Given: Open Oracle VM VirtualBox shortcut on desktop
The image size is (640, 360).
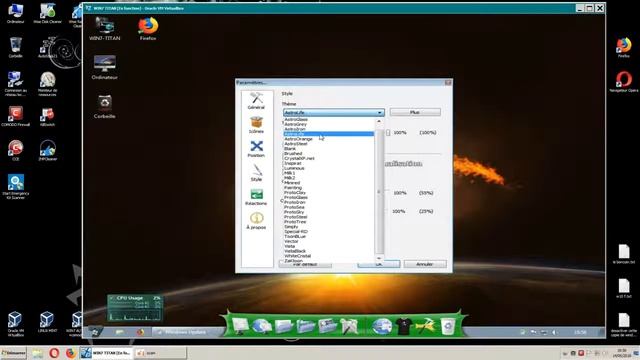Looking at the screenshot, I should tap(16, 324).
